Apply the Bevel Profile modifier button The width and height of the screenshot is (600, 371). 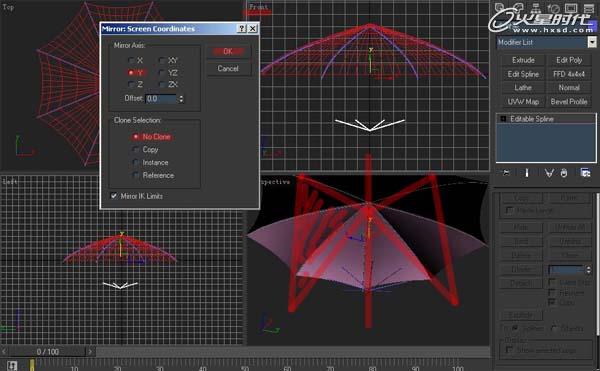(569, 102)
